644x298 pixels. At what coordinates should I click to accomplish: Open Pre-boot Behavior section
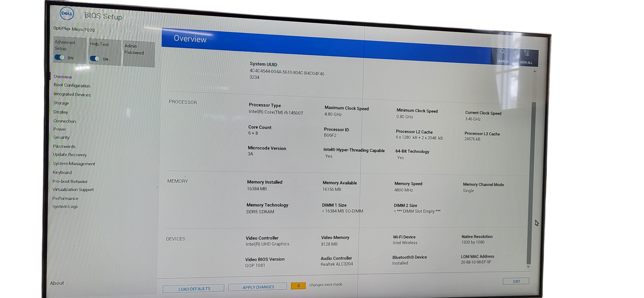pyautogui.click(x=70, y=181)
